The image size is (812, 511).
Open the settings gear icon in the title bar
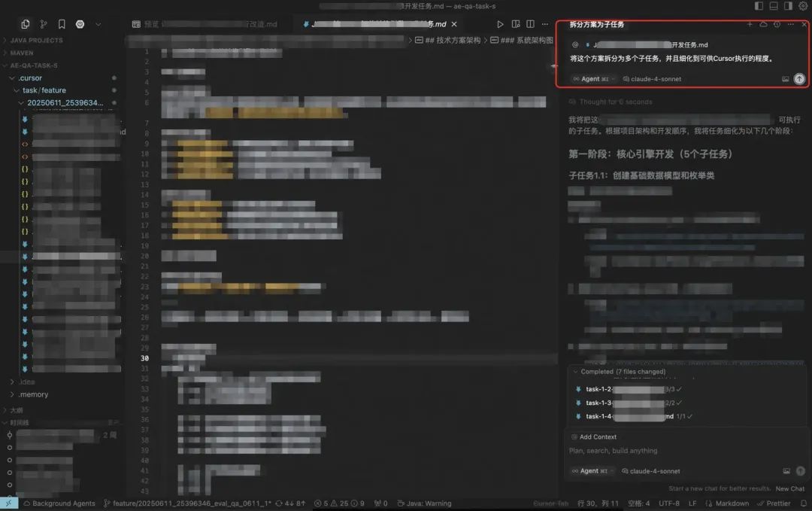(802, 6)
